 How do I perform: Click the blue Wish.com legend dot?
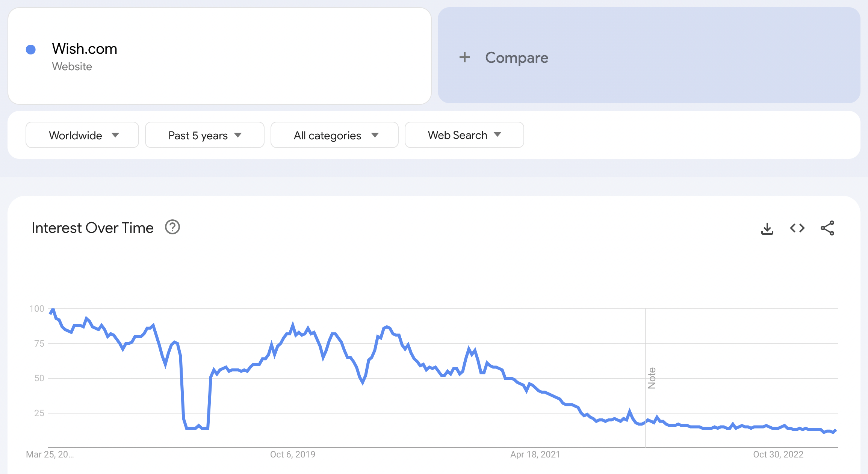coord(30,48)
